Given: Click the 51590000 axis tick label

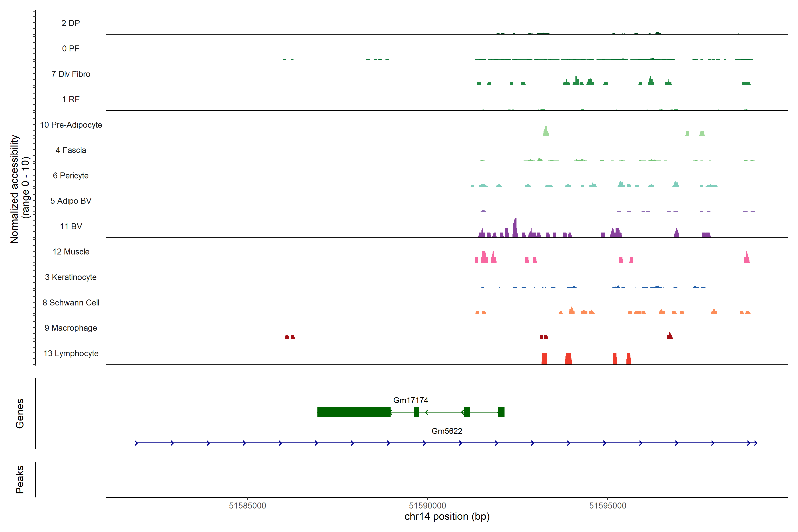Looking at the screenshot, I should [428, 506].
